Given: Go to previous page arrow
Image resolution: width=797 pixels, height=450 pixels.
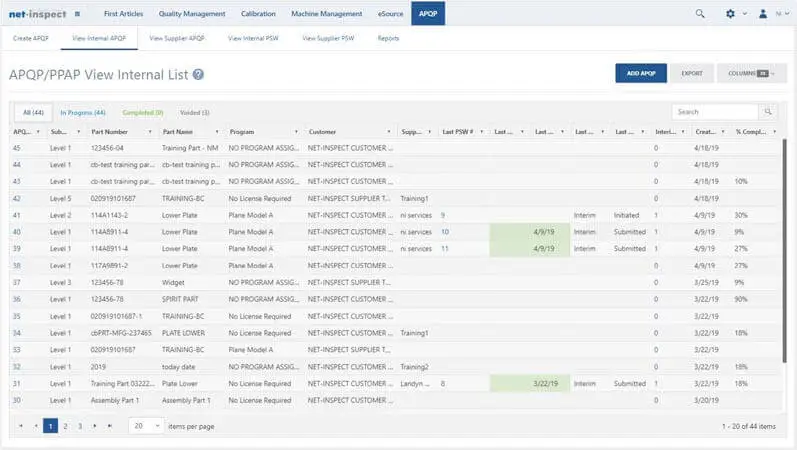Looking at the screenshot, I should 36,426.
